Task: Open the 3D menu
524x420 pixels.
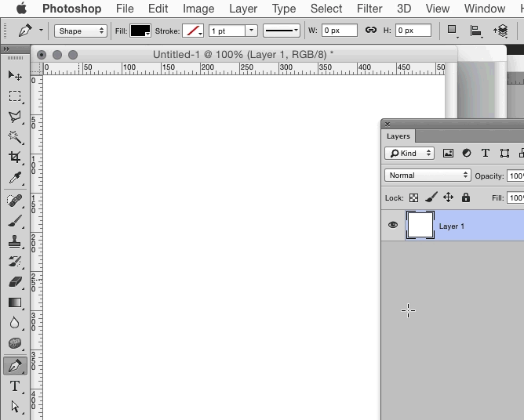Action: pos(404,9)
